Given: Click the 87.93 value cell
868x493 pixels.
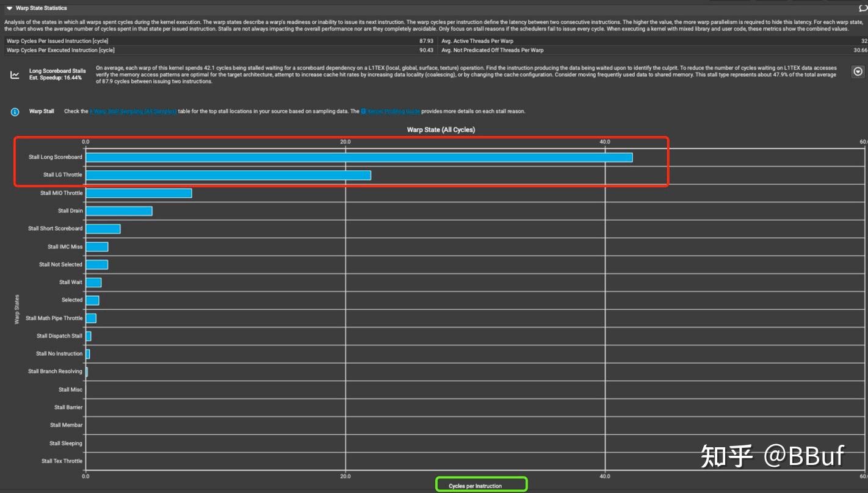Looking at the screenshot, I should click(x=426, y=41).
